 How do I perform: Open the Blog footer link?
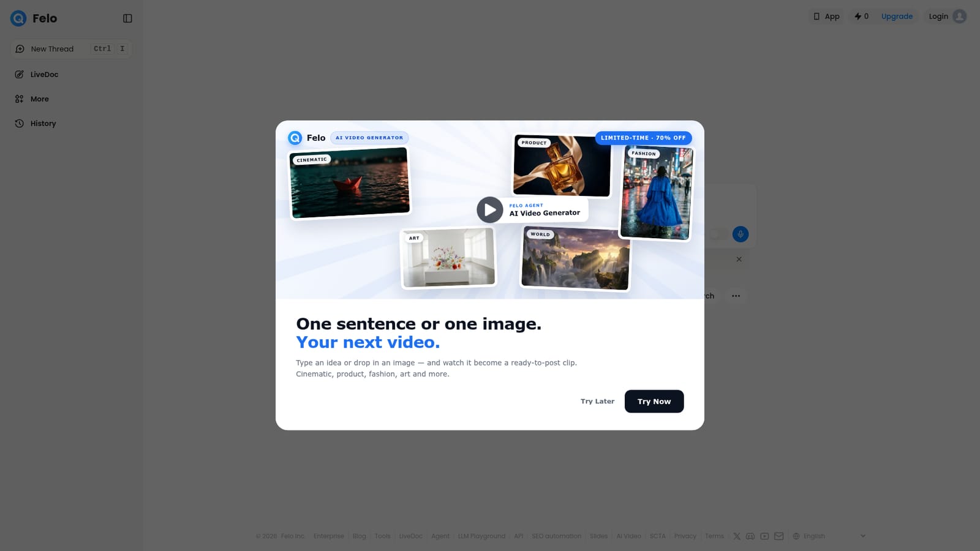pyautogui.click(x=360, y=536)
